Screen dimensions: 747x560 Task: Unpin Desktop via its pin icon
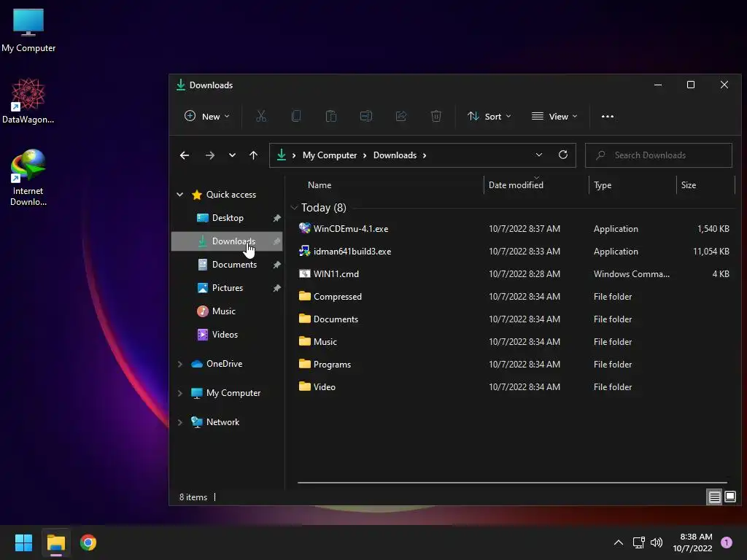pos(276,217)
